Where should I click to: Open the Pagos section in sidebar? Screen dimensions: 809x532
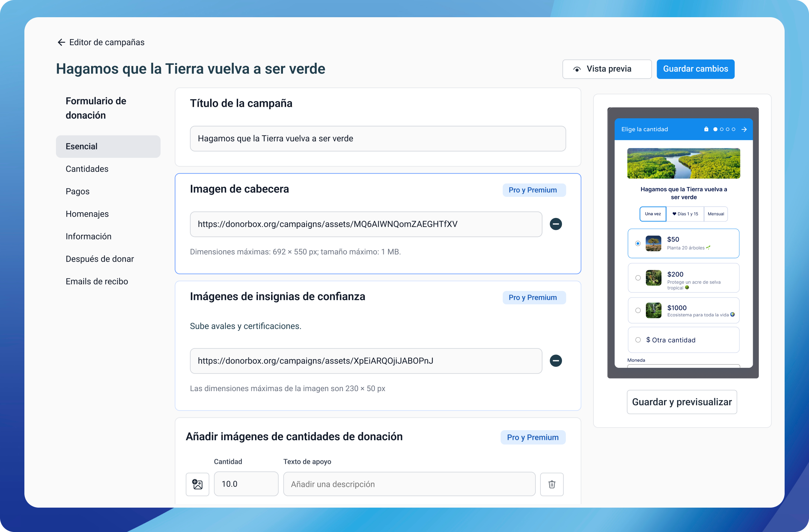[x=77, y=191]
